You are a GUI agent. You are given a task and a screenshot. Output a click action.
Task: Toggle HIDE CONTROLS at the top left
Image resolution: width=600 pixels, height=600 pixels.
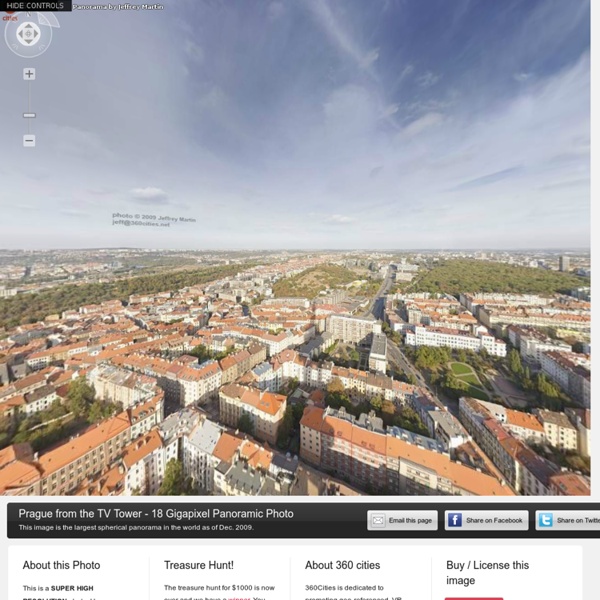35,6
